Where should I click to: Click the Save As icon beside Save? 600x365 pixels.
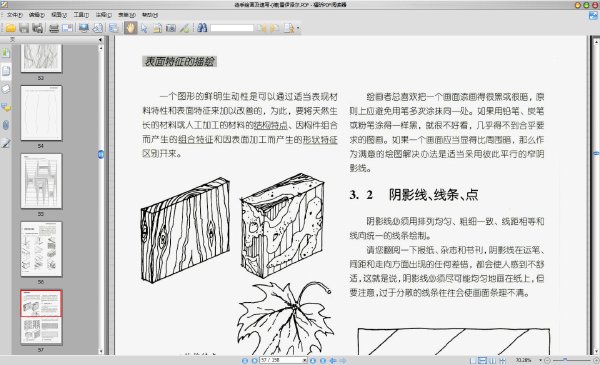click(37, 28)
